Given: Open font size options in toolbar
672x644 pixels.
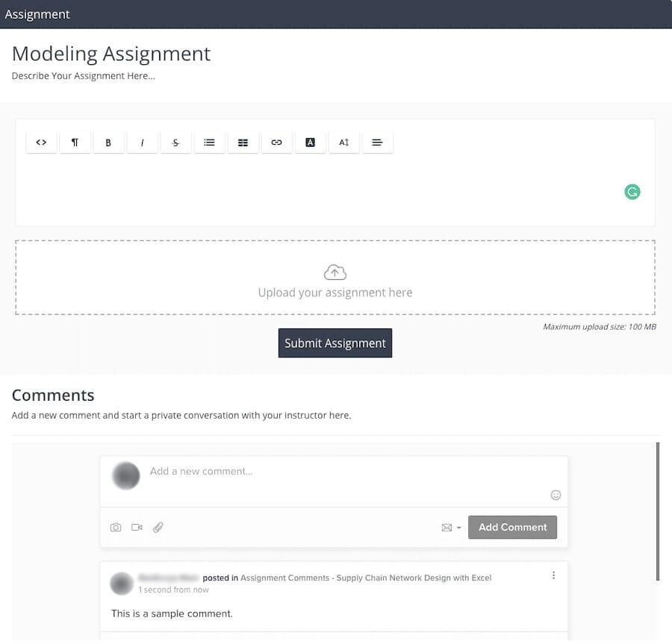Looking at the screenshot, I should [x=344, y=143].
